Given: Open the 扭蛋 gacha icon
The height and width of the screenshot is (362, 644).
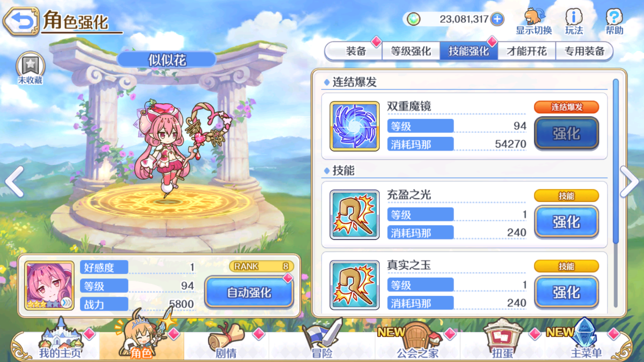Looking at the screenshot, I should pyautogui.click(x=503, y=339).
